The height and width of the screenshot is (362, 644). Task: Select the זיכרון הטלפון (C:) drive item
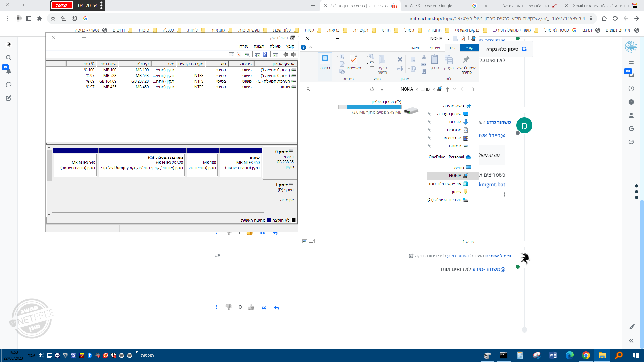point(378,107)
